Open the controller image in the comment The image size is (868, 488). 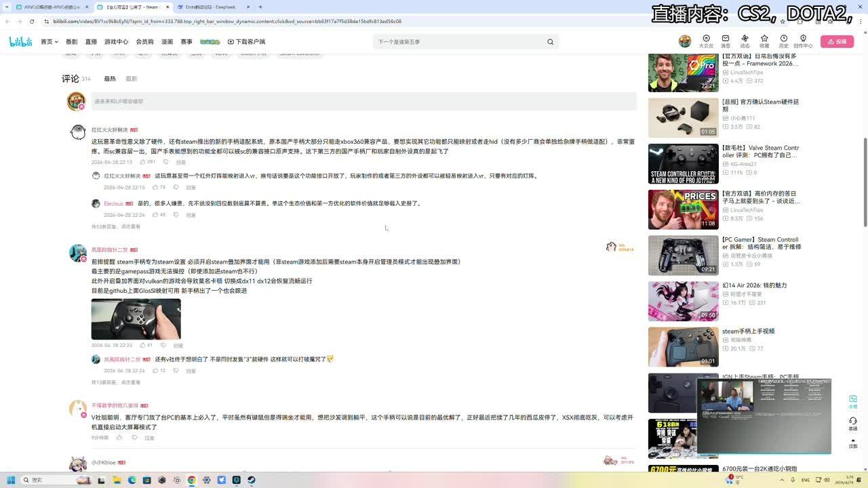click(136, 319)
